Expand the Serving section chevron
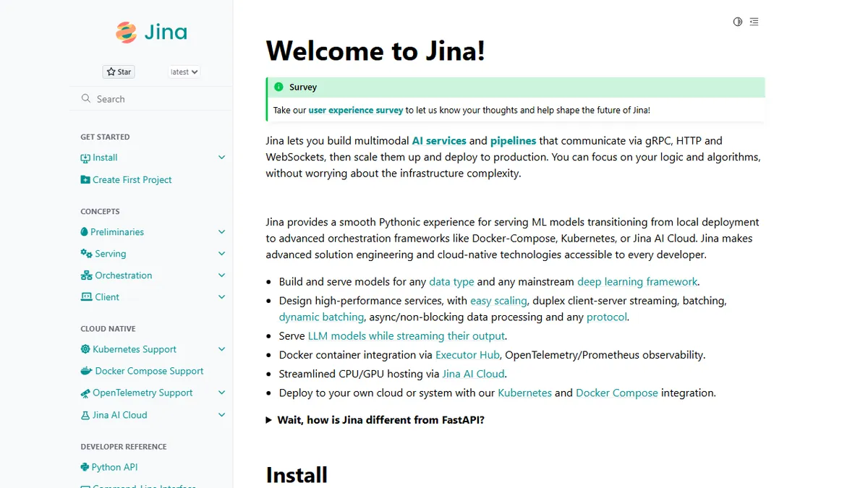Screen dimensions: 868x488 pos(221,254)
